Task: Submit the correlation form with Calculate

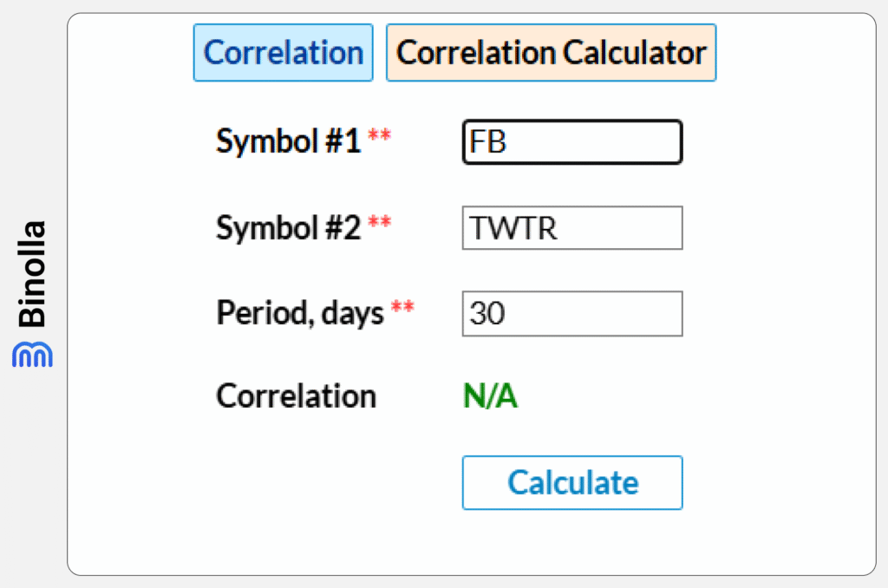Action: coord(572,482)
